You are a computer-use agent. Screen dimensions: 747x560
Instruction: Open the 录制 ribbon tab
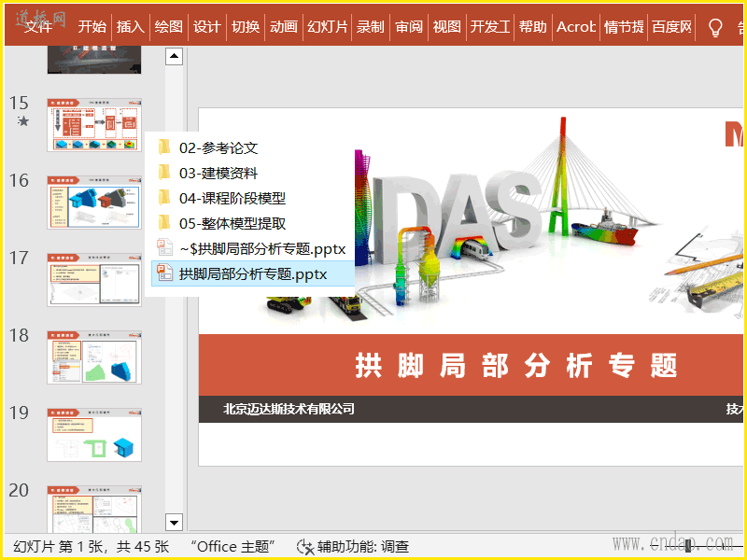(370, 27)
